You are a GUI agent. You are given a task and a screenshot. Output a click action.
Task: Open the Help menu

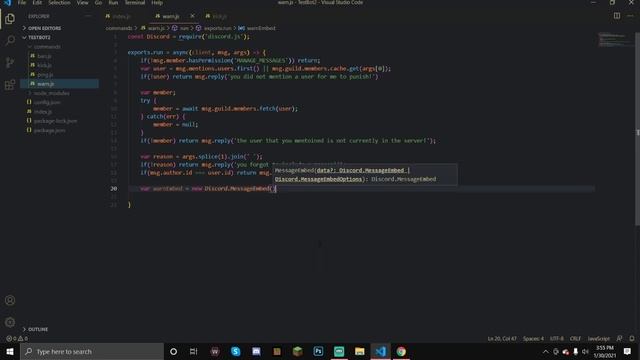click(157, 2)
